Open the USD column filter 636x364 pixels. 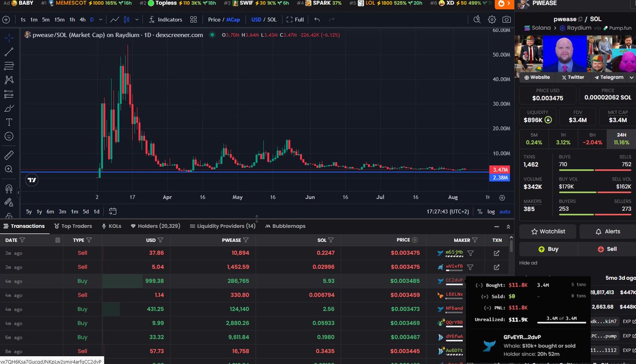tap(161, 240)
